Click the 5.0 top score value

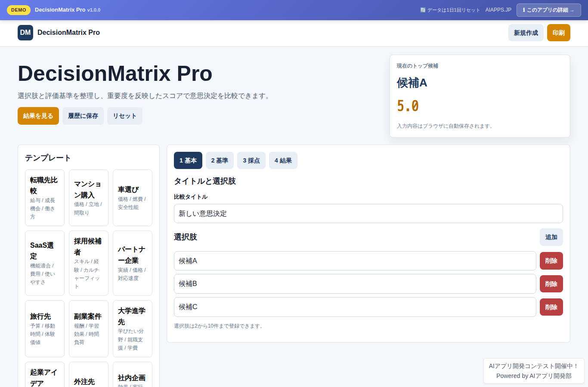408,106
